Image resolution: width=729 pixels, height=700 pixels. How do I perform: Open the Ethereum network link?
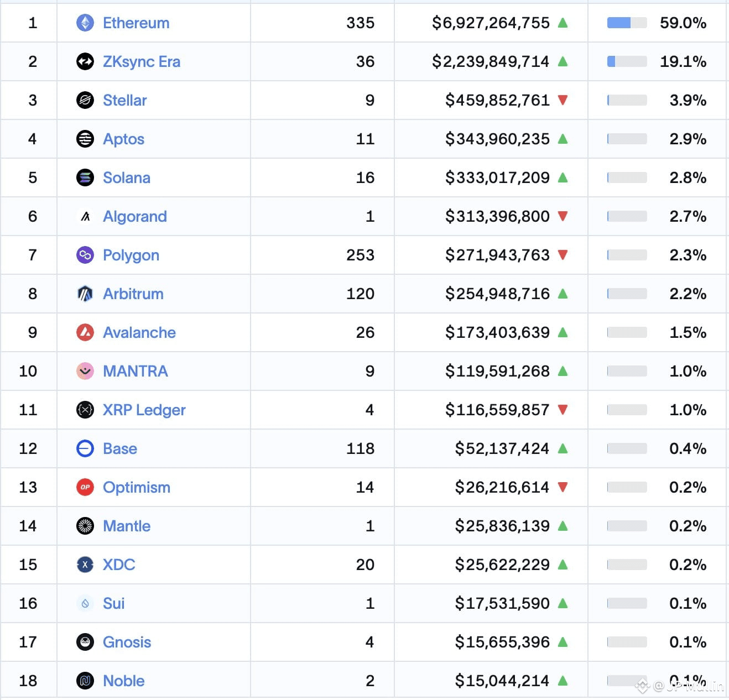[136, 23]
